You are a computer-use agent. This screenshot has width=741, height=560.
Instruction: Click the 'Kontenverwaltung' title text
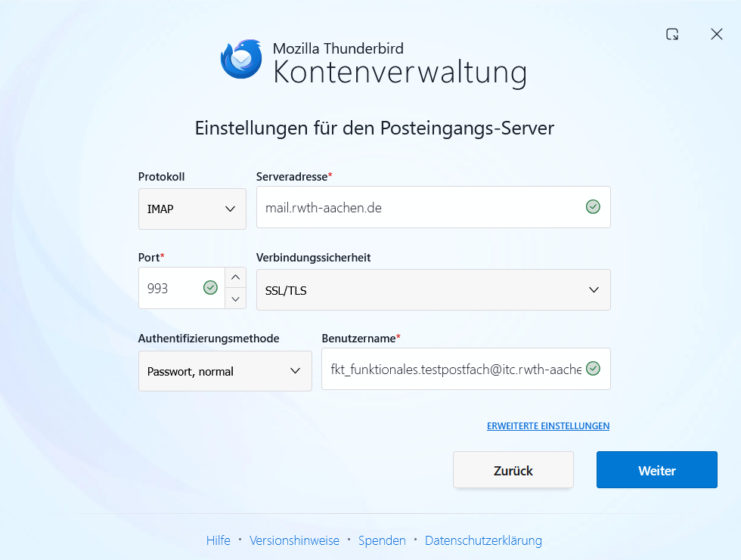click(400, 73)
